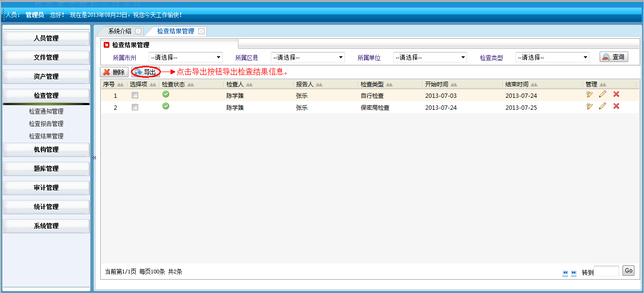This screenshot has height=293, width=644.
Task: Open 检查报告管理 submenu item
Action: (x=46, y=124)
